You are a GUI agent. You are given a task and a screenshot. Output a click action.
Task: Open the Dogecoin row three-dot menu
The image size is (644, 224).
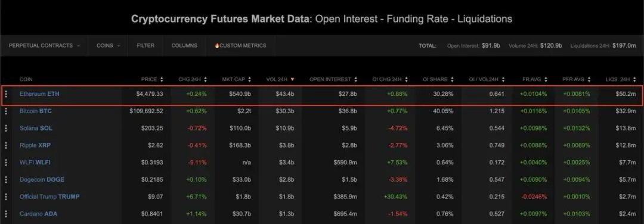[x=6, y=180]
